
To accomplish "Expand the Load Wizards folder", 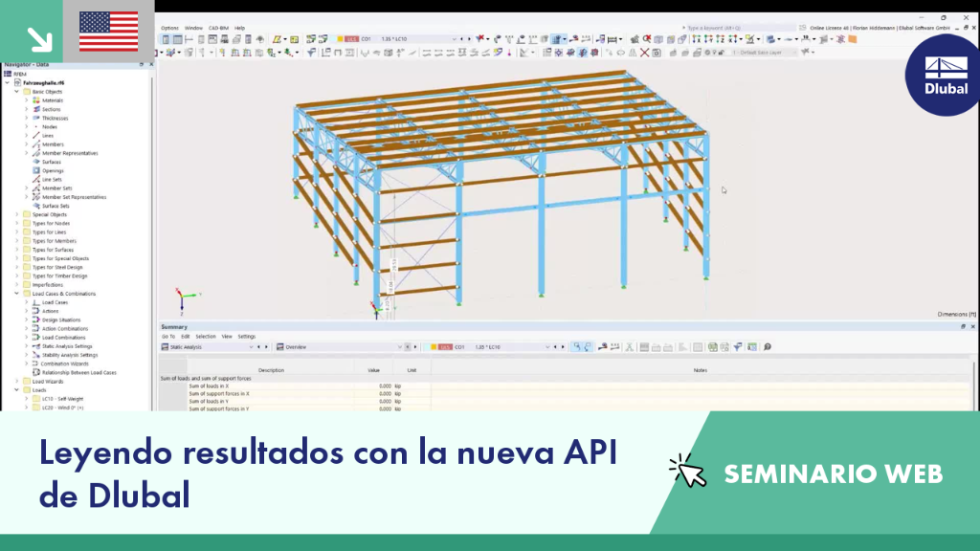I will [x=17, y=381].
